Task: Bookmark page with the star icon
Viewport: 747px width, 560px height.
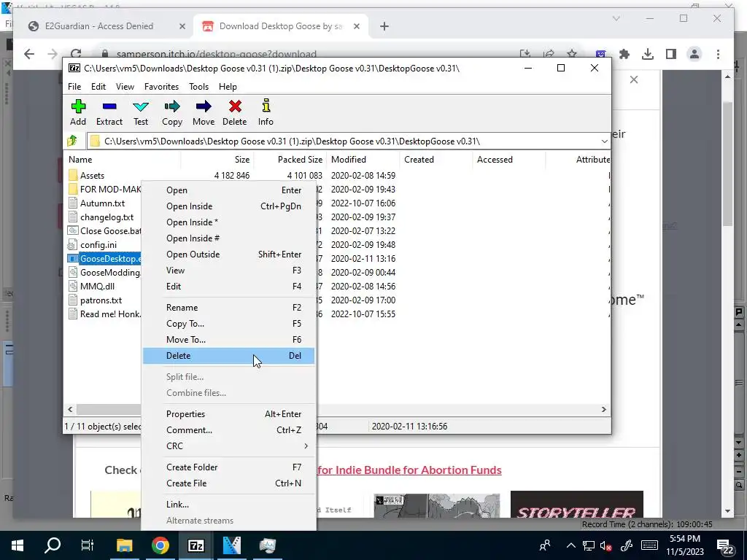Action: (572, 54)
